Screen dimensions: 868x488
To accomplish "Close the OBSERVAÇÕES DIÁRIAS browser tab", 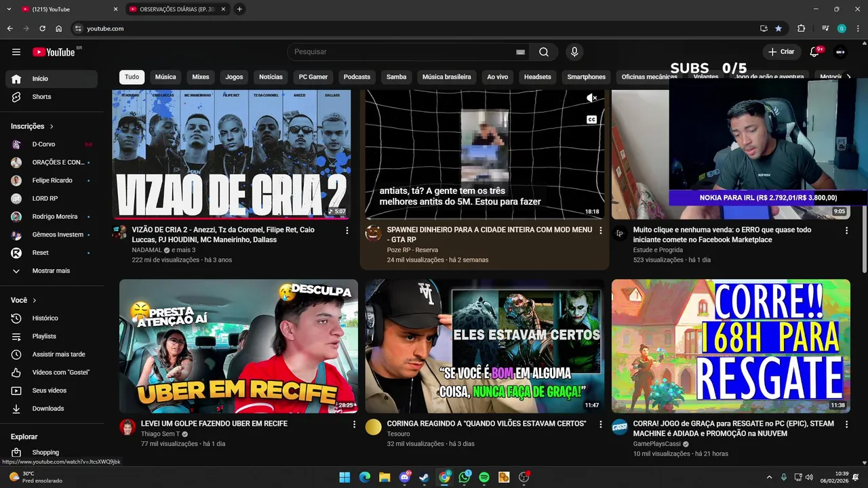I will coord(223,9).
